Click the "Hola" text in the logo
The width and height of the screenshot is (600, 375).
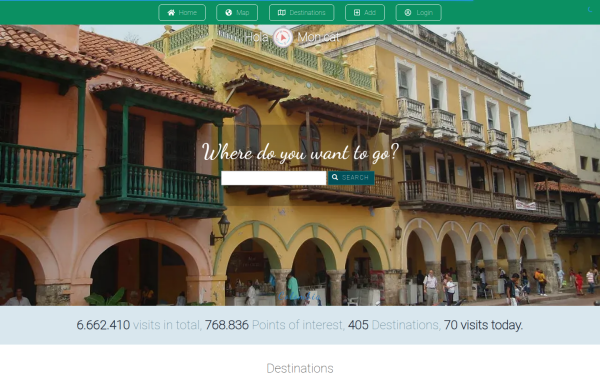point(256,37)
